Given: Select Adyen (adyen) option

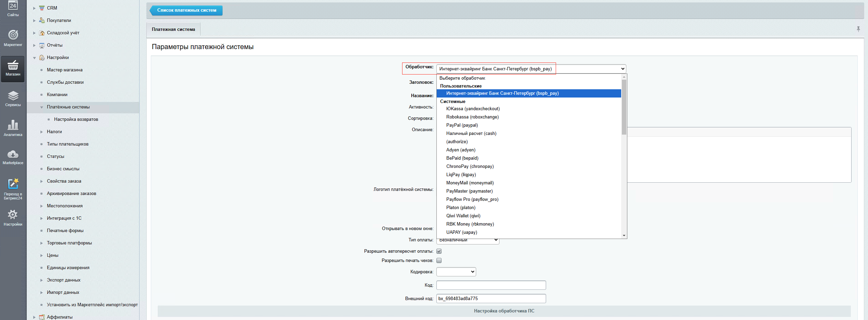Looking at the screenshot, I should pos(529,150).
